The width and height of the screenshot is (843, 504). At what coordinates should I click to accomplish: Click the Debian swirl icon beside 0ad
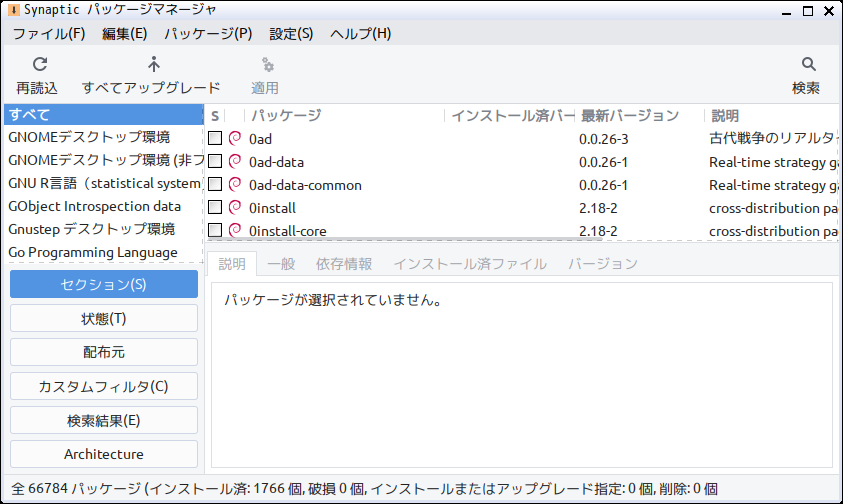(236, 138)
